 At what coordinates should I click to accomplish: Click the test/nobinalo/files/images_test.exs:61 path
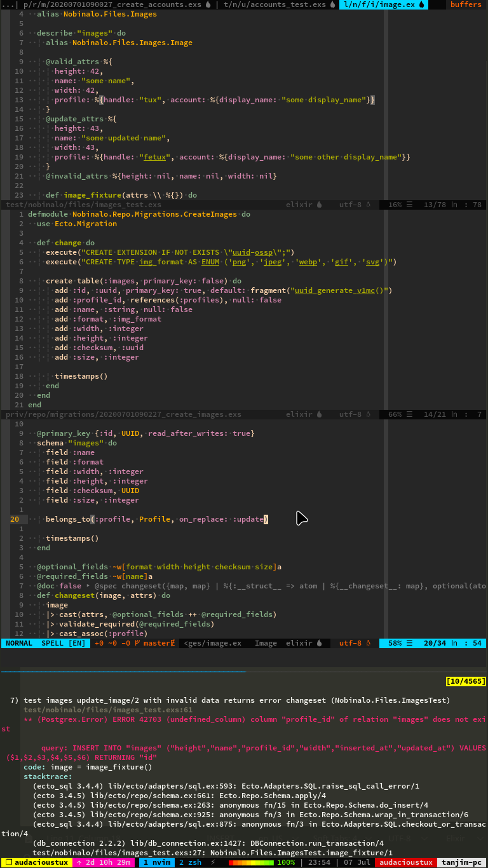point(108,710)
